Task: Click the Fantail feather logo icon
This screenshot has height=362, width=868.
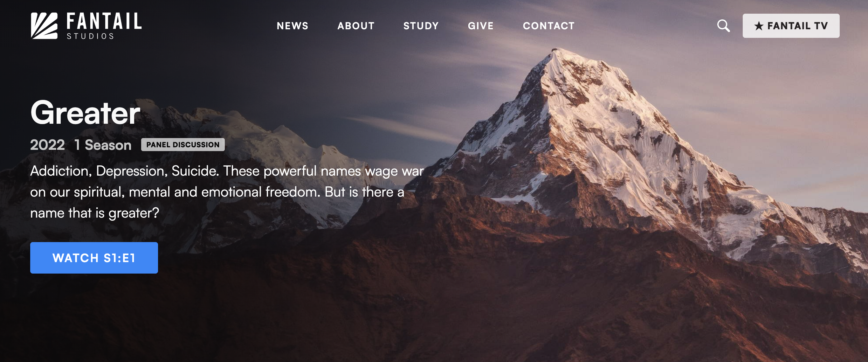Action: (x=44, y=26)
